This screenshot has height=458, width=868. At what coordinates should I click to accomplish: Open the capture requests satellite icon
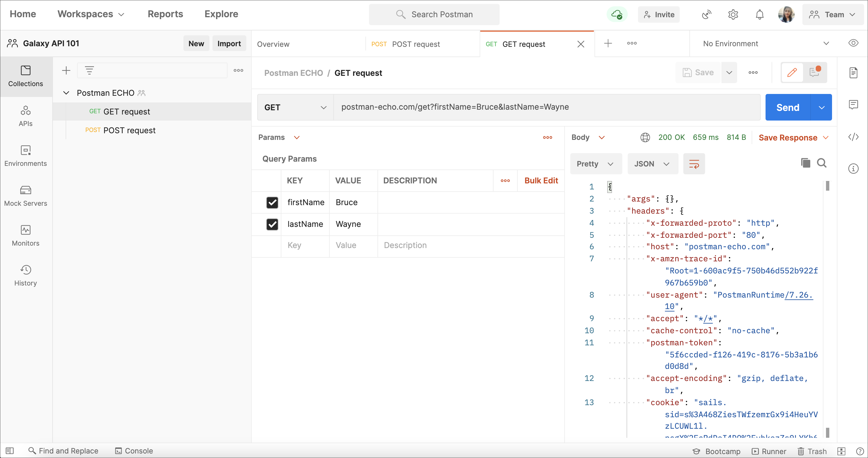click(706, 15)
